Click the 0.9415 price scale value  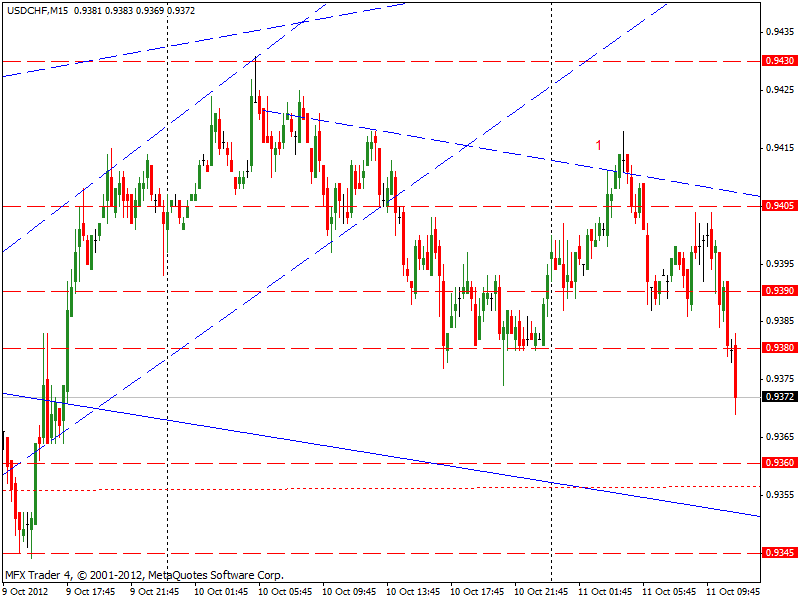pyautogui.click(x=780, y=148)
